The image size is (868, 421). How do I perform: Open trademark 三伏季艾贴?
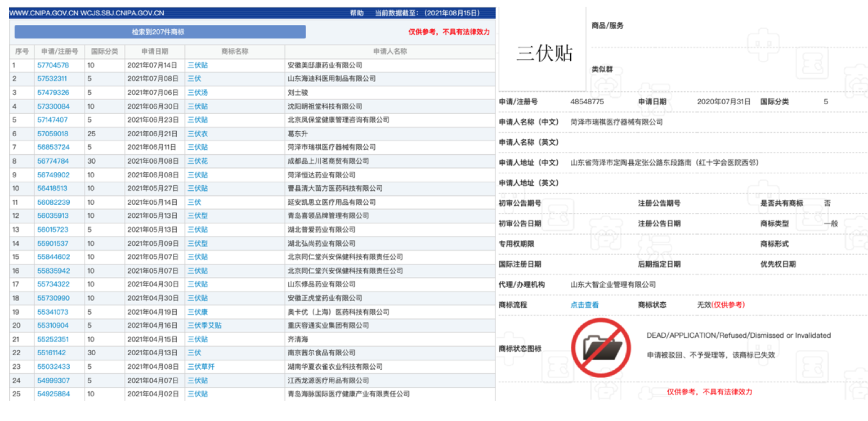pos(203,325)
